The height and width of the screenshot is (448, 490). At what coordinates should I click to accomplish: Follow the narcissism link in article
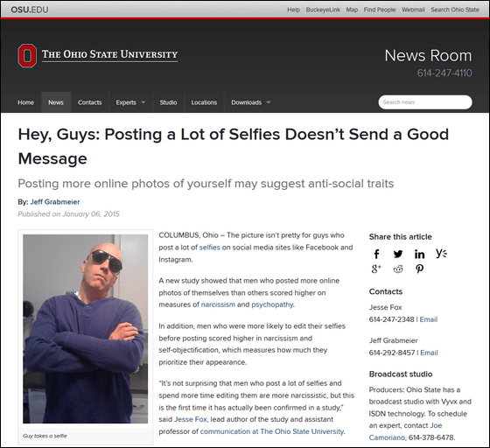(218, 304)
